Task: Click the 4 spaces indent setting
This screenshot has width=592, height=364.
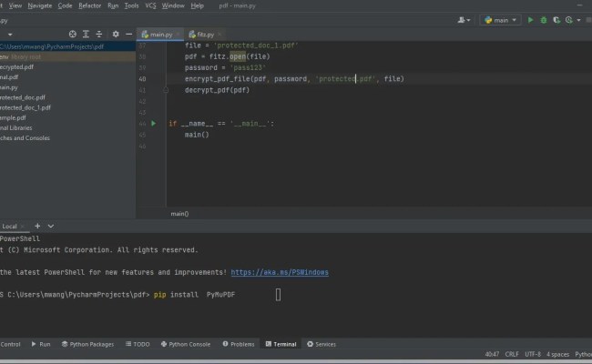Action: 557,354
